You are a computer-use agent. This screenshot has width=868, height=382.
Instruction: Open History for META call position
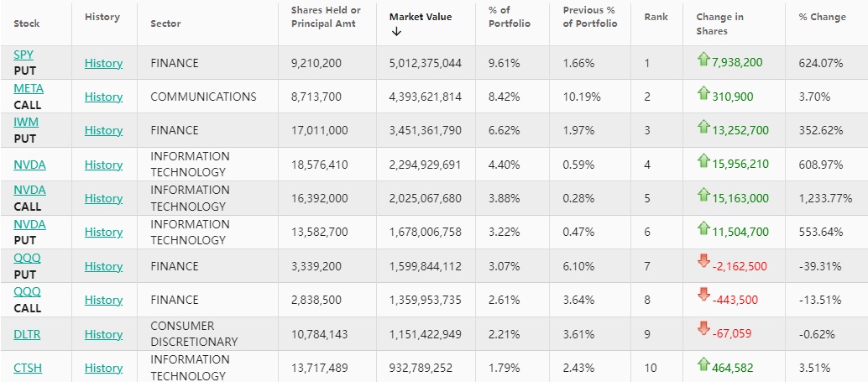point(103,97)
